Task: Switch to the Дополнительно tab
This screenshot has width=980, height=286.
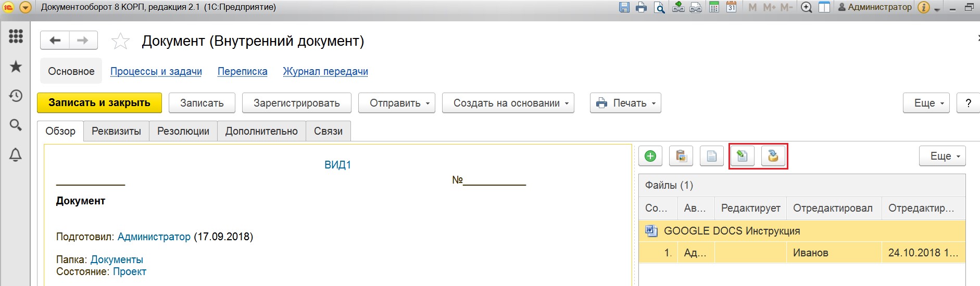Action: [261, 131]
